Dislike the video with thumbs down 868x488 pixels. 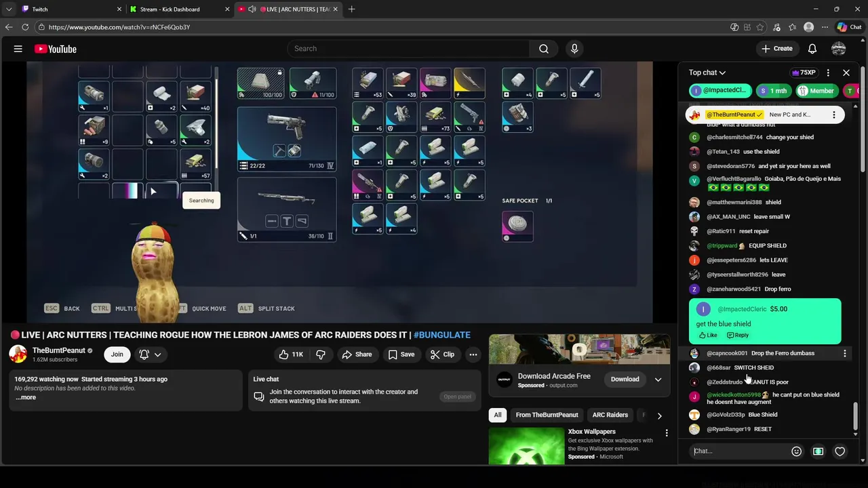[321, 354]
